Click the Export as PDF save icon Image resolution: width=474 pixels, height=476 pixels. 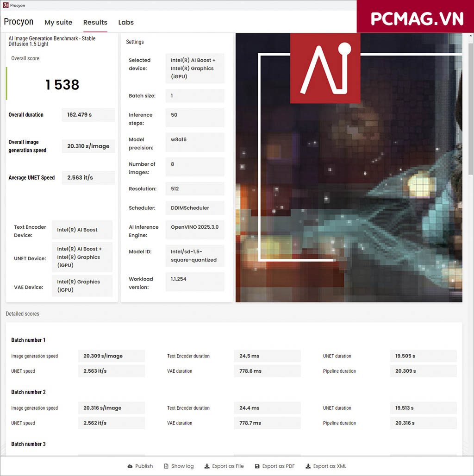[x=256, y=466]
